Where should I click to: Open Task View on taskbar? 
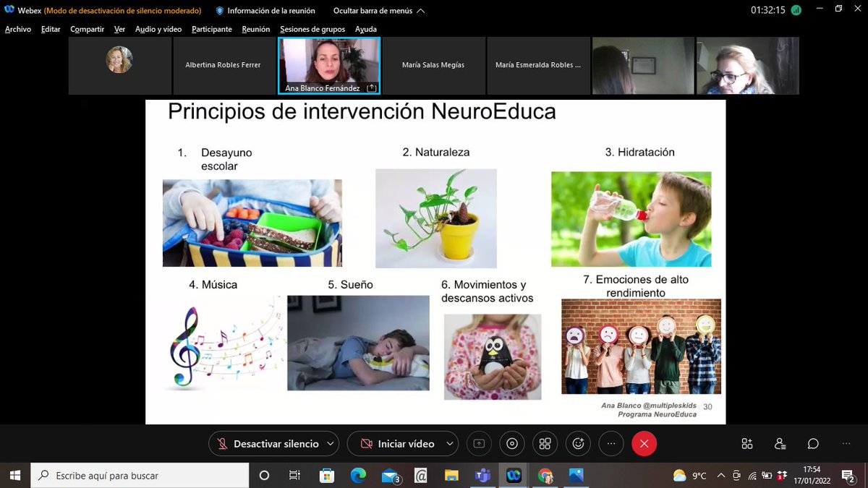(x=294, y=475)
